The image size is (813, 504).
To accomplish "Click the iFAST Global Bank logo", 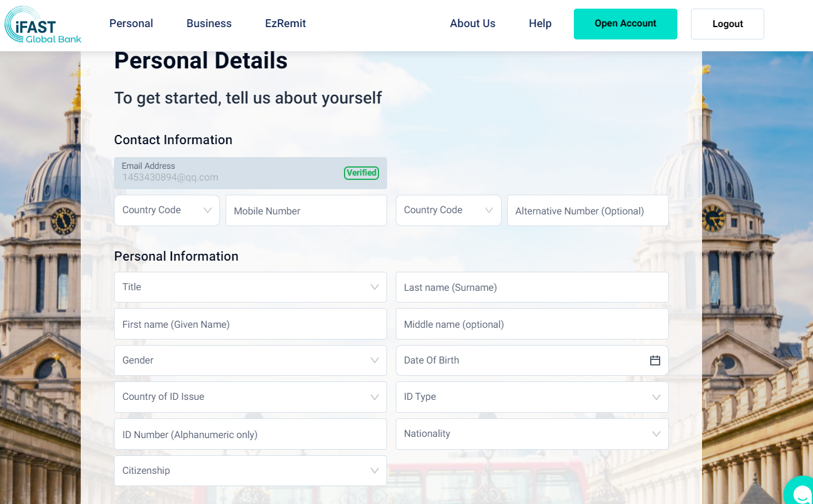I will pyautogui.click(x=42, y=25).
